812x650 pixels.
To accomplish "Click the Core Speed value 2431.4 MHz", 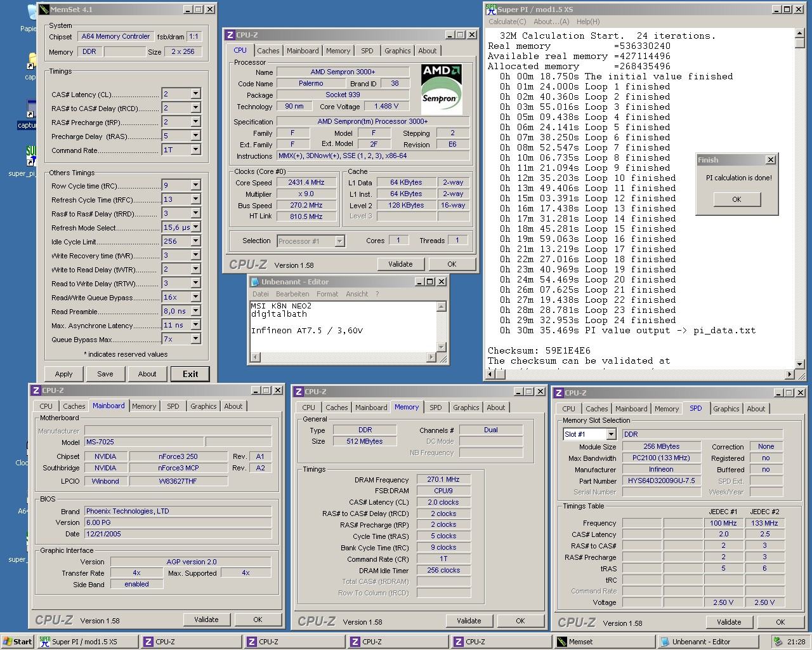I will click(x=306, y=182).
